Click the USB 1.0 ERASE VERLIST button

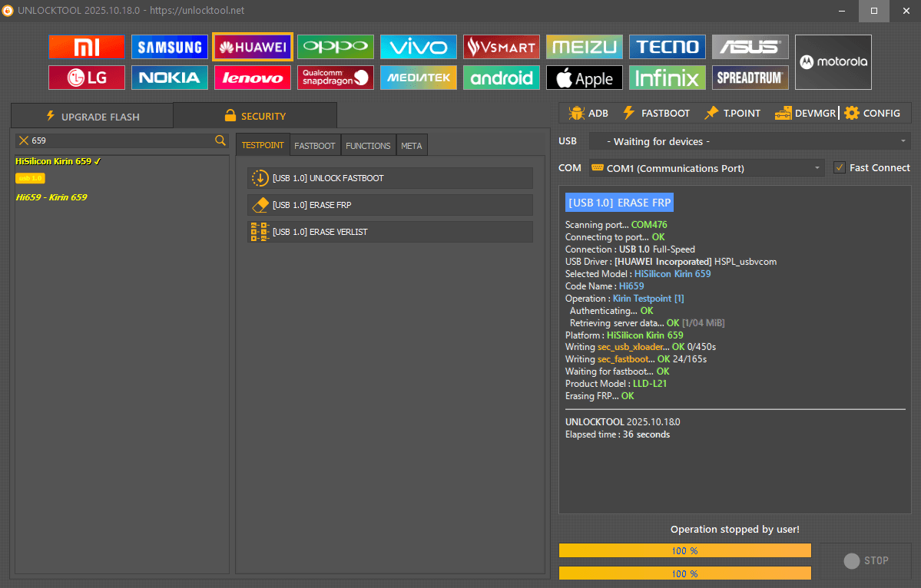(391, 232)
